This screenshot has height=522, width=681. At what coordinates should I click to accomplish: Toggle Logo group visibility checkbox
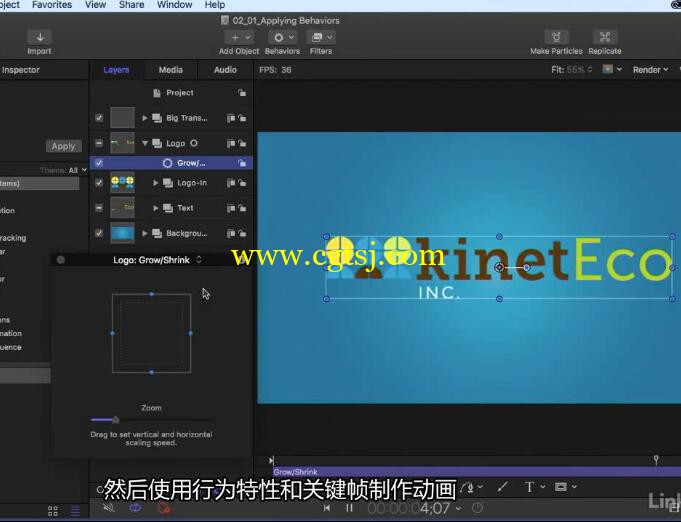[99, 143]
